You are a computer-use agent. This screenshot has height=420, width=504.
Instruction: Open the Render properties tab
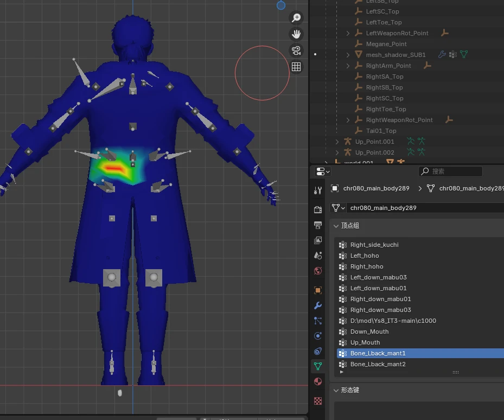click(x=318, y=209)
